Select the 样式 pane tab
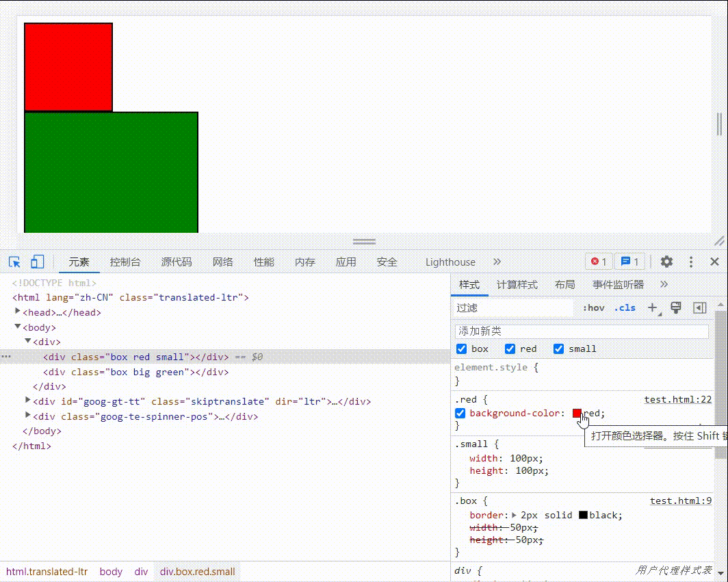The width and height of the screenshot is (728, 582). [x=469, y=285]
